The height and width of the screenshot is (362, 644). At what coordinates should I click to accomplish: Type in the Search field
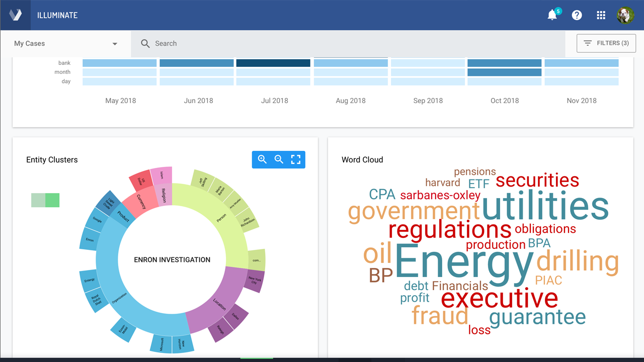[352, 44]
